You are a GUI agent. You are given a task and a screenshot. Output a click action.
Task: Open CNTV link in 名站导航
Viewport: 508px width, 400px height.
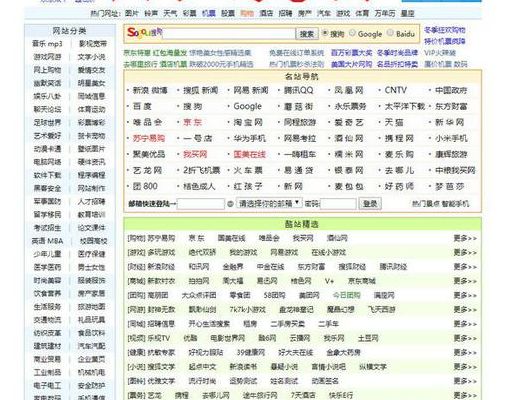(x=396, y=90)
